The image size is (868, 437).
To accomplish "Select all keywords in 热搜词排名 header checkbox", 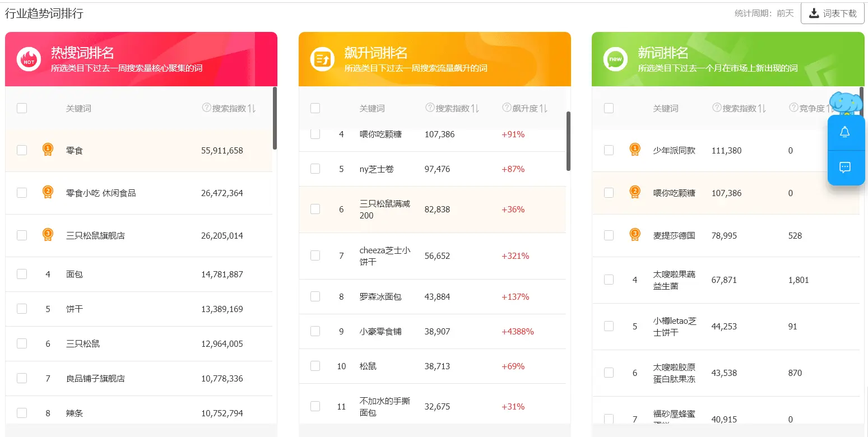I will tap(22, 108).
